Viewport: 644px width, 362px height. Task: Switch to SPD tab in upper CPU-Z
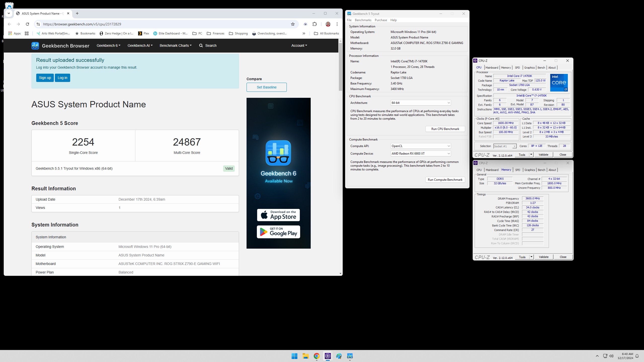517,68
